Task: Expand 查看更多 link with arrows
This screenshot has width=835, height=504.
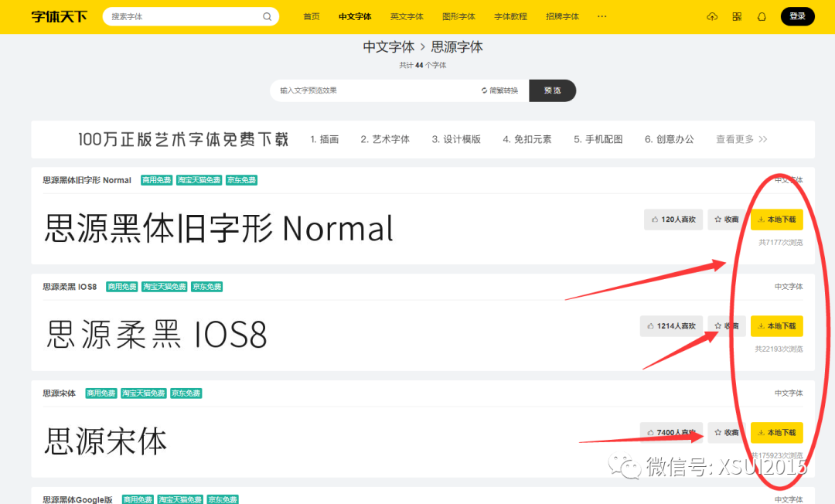Action: (x=741, y=139)
